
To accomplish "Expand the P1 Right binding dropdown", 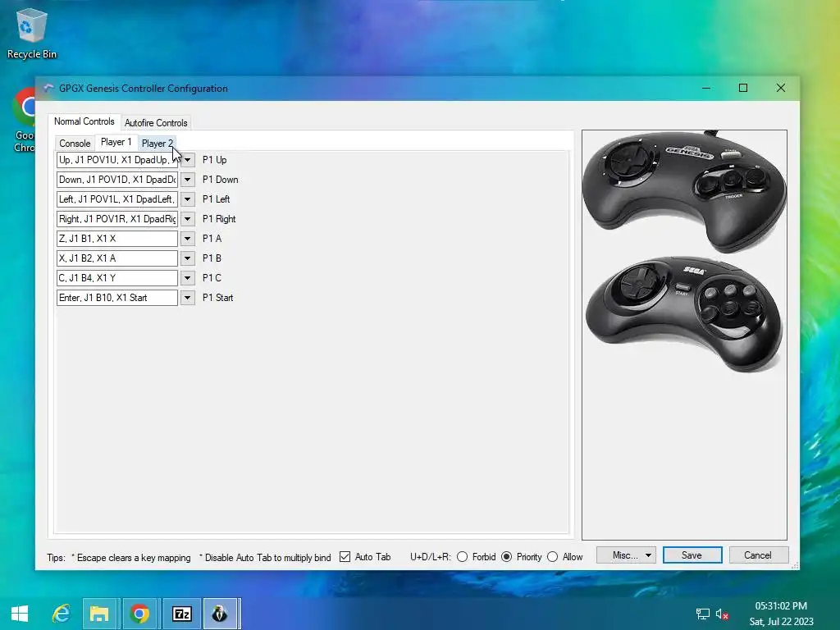I will 188,218.
